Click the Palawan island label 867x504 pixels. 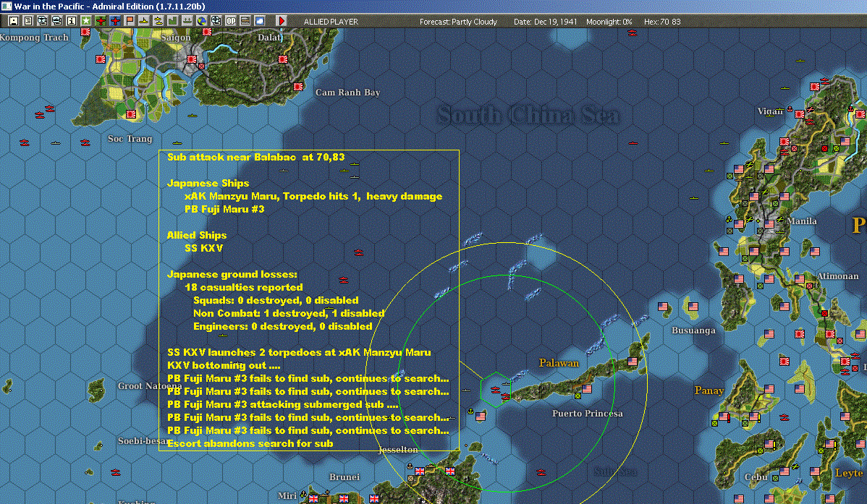[x=559, y=363]
